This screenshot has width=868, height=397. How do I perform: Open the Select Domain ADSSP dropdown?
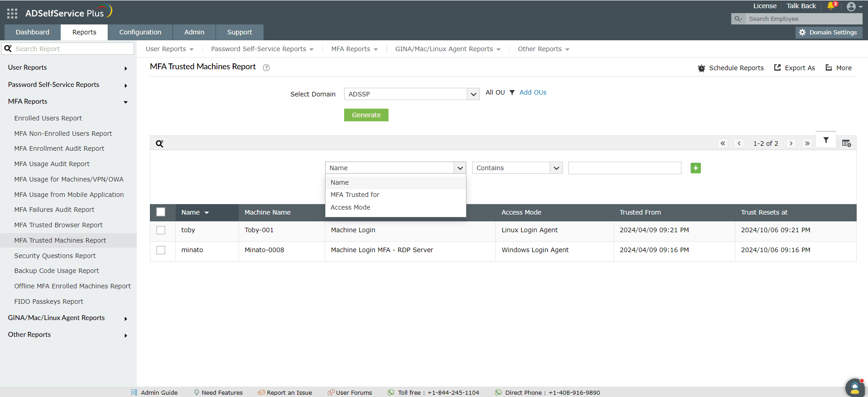tap(412, 94)
